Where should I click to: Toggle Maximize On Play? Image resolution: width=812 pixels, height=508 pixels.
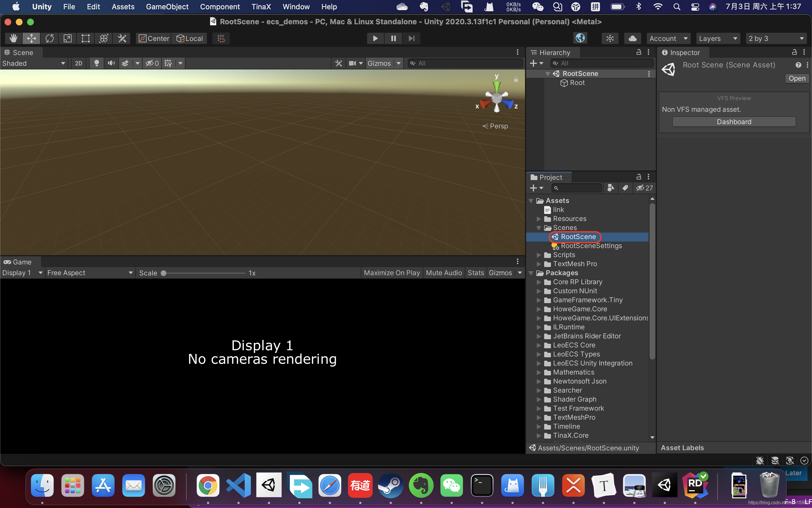[392, 273]
